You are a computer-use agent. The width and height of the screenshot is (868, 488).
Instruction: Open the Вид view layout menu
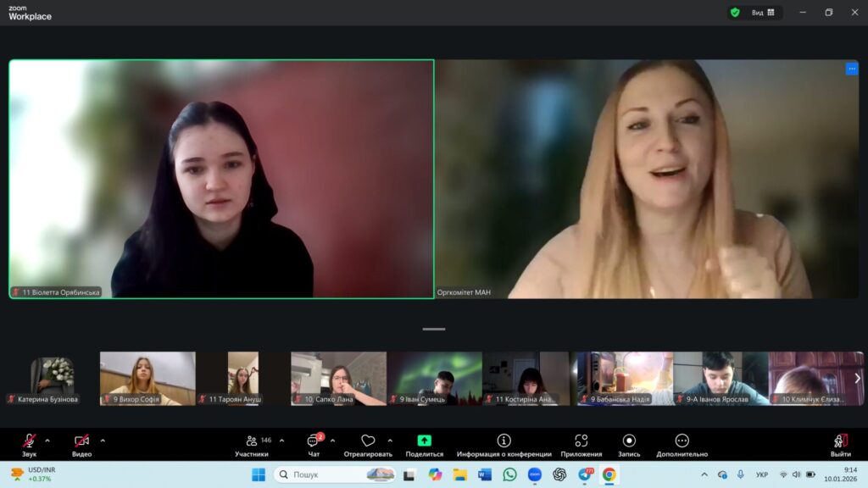tap(763, 13)
